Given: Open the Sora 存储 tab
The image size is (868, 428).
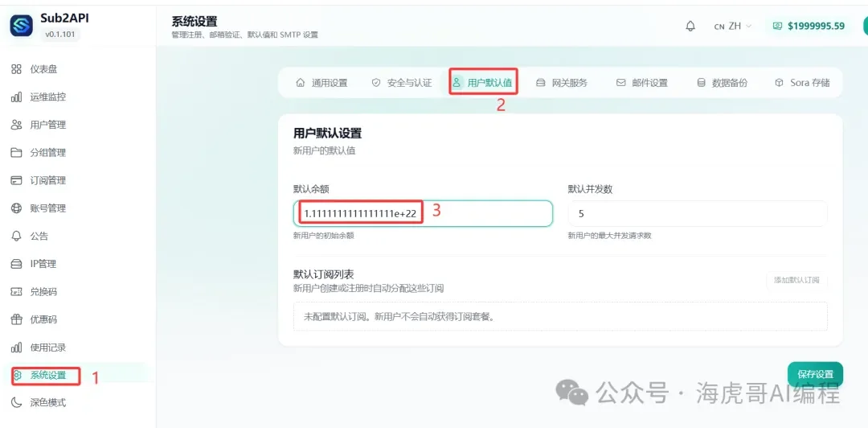Looking at the screenshot, I should pyautogui.click(x=802, y=83).
